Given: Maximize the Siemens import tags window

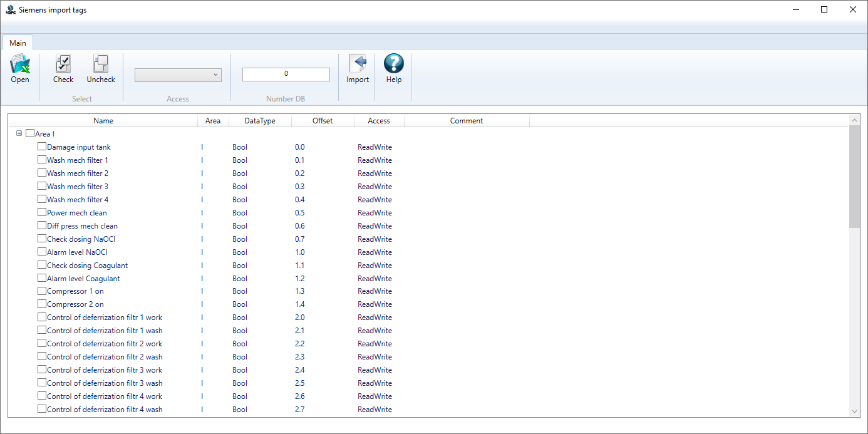Looking at the screenshot, I should click(x=824, y=9).
